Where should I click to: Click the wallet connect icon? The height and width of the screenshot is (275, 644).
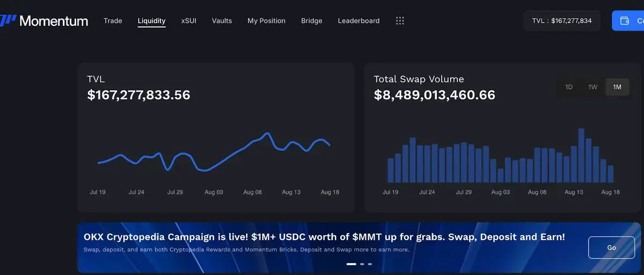[x=625, y=21]
